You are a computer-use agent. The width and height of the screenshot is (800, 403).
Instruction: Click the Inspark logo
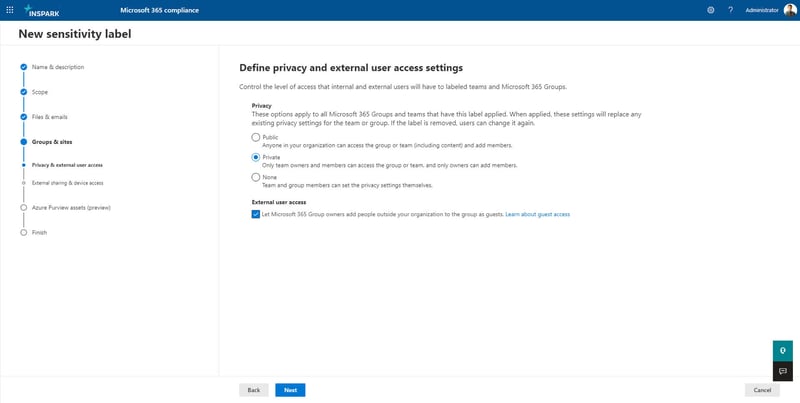pos(42,11)
